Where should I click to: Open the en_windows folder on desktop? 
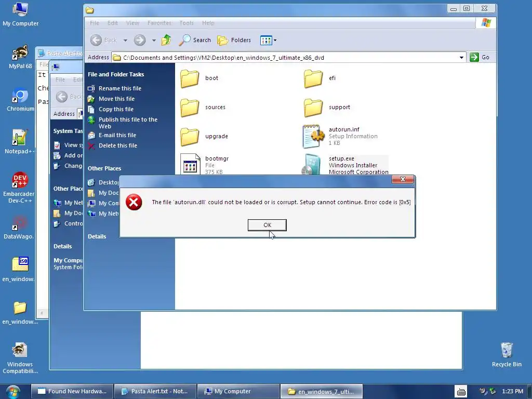coord(20,312)
